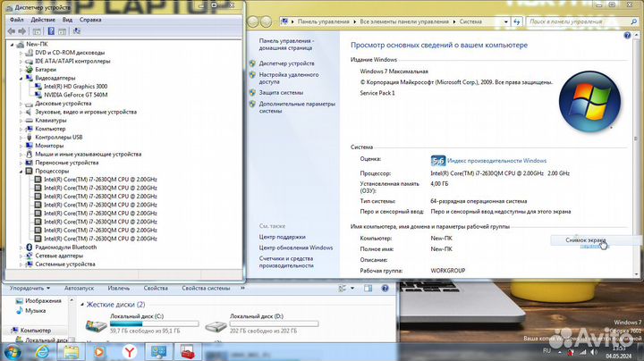Collapse the Жесткие диски group

click(x=82, y=305)
